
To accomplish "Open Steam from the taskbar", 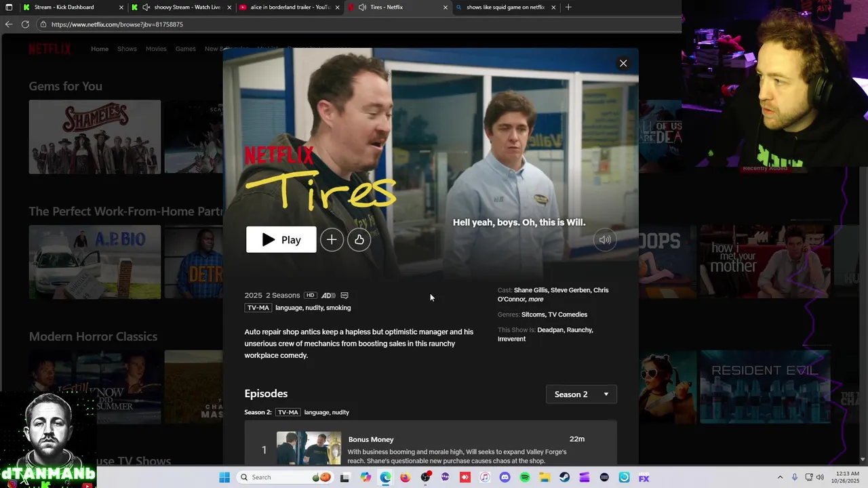I will [564, 477].
